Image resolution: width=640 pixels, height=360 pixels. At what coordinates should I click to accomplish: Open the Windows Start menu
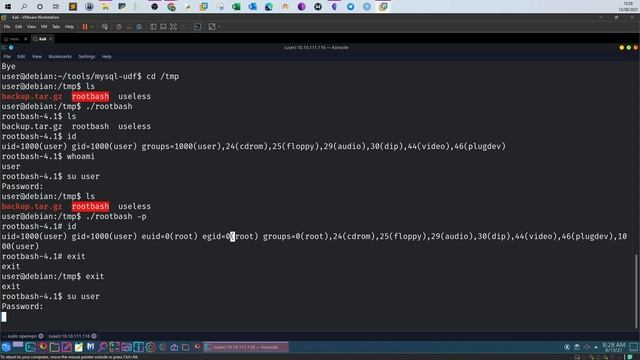8,7
